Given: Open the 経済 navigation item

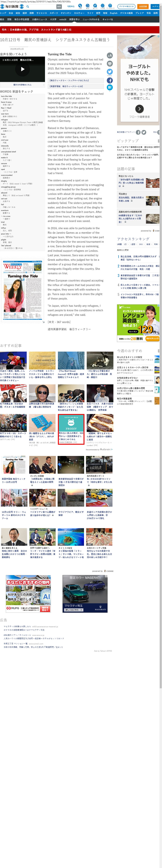Looking at the screenshot, I should [25, 13].
